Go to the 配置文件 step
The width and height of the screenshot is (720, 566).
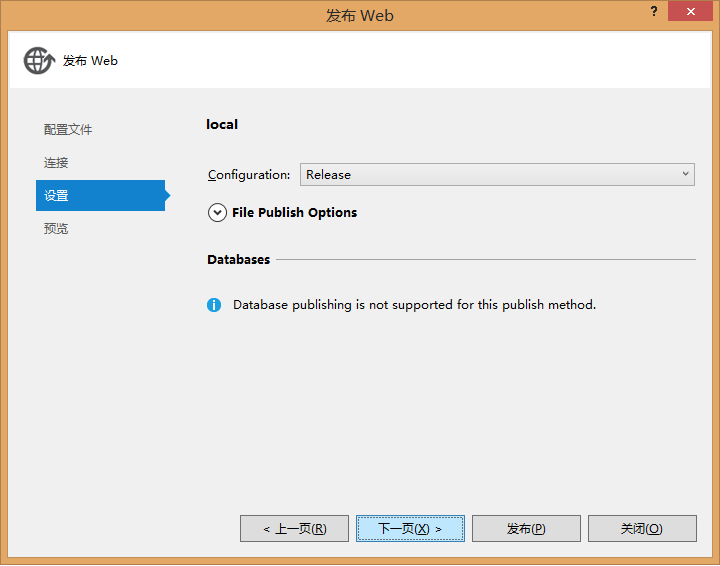pyautogui.click(x=68, y=129)
